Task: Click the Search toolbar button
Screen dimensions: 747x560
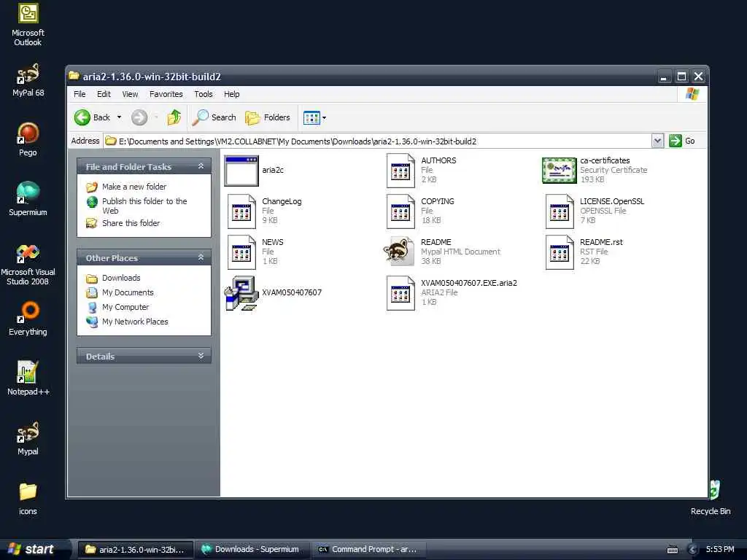Action: click(x=214, y=117)
